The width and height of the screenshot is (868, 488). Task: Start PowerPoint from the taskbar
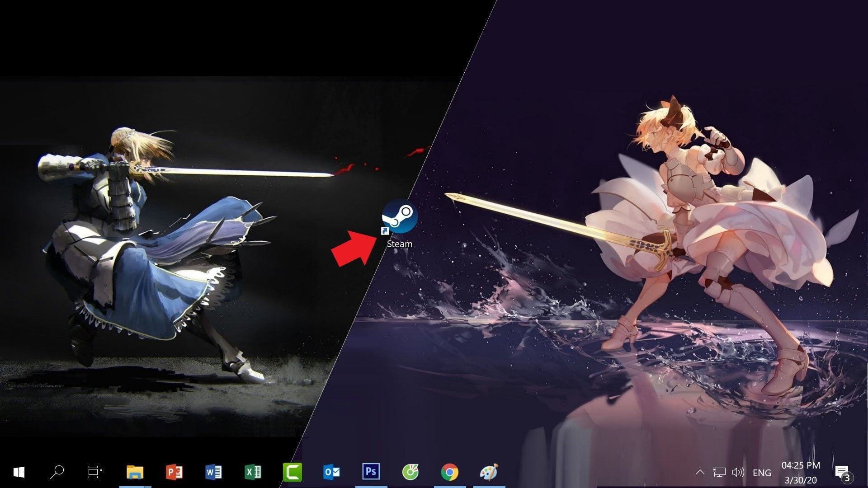click(173, 473)
